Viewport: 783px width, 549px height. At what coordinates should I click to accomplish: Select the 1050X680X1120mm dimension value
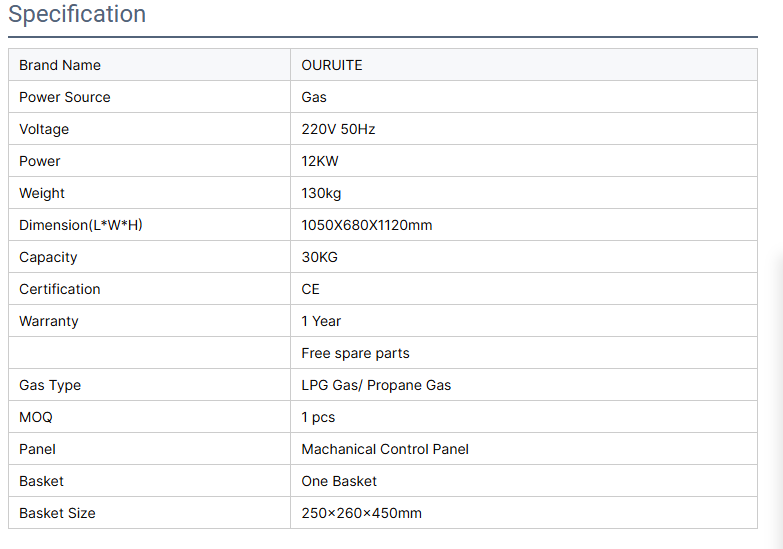(367, 225)
